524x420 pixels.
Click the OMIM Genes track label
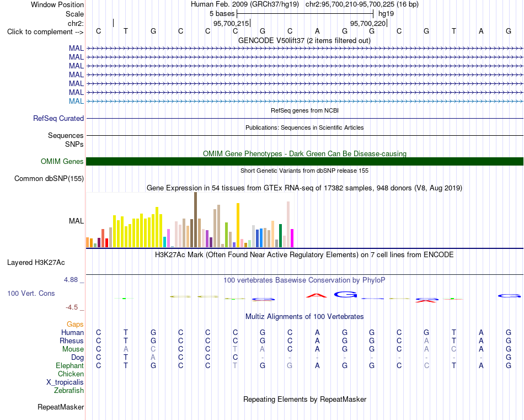pyautogui.click(x=62, y=162)
